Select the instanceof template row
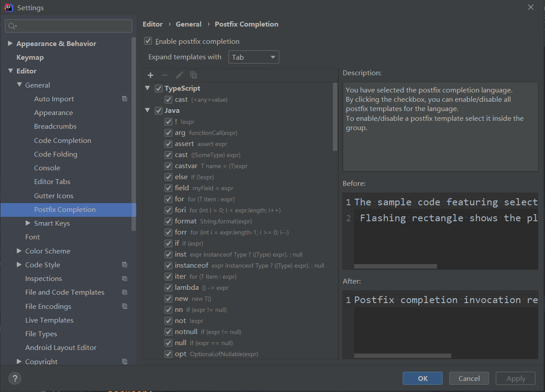Image resolution: width=545 pixels, height=392 pixels. (241, 265)
